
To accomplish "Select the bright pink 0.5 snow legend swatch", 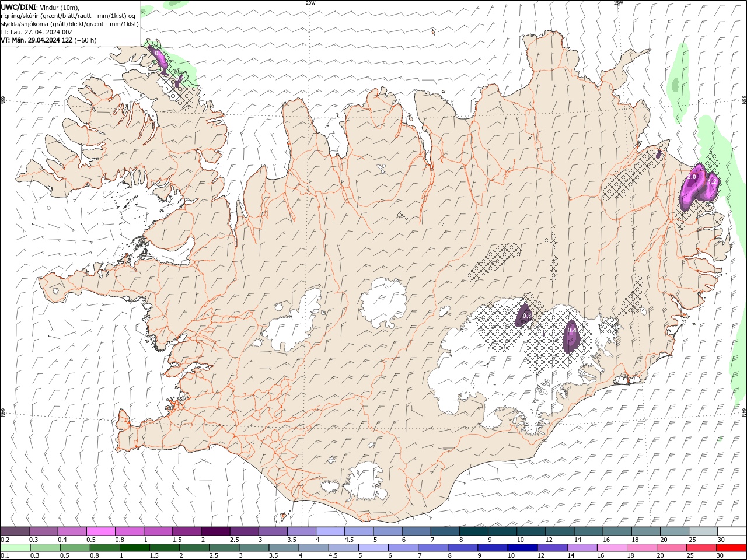I will pyautogui.click(x=101, y=531).
